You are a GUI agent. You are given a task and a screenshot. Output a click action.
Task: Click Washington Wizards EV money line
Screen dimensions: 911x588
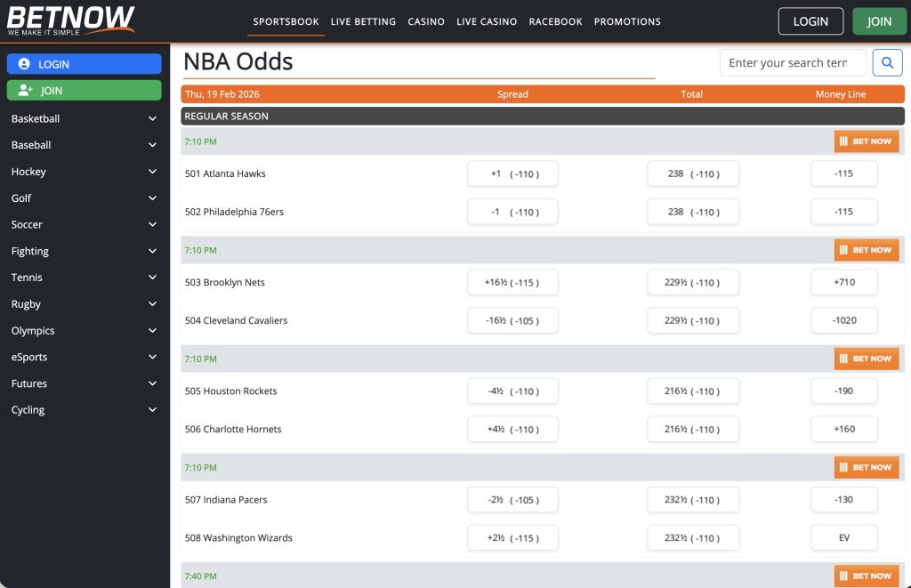coord(843,537)
